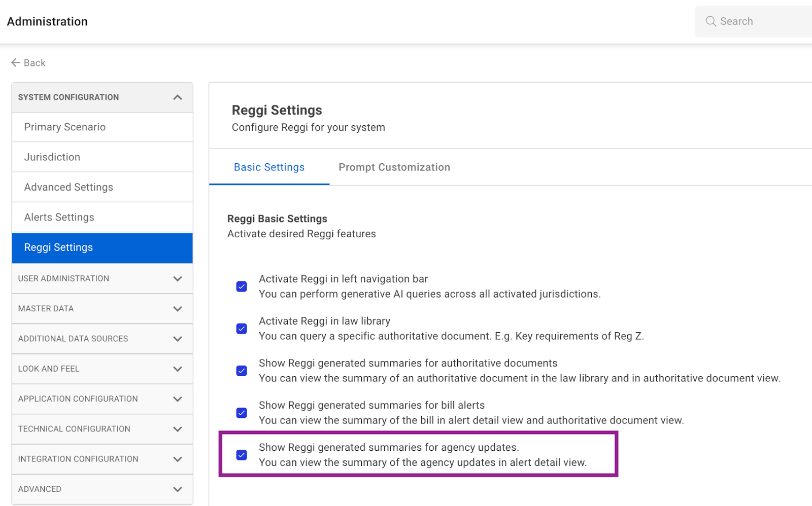Toggle Activate Reggi in law library checkbox
Image resolution: width=812 pixels, height=506 pixels.
pos(242,329)
